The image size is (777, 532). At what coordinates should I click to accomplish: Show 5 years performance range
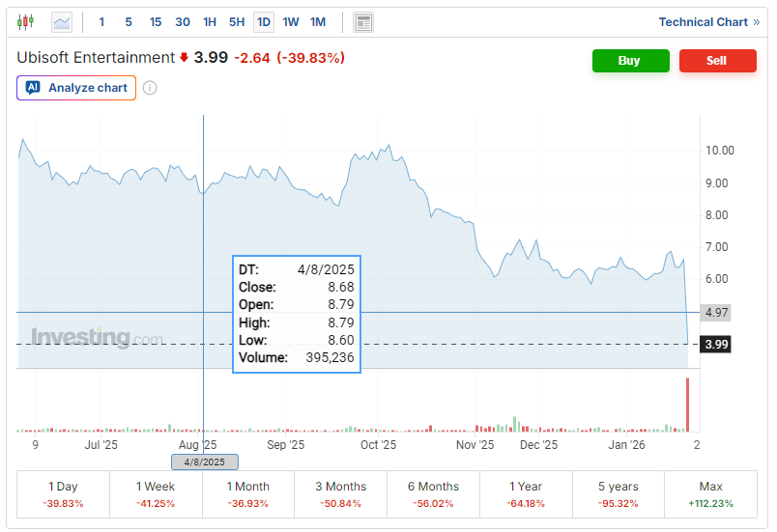click(618, 494)
